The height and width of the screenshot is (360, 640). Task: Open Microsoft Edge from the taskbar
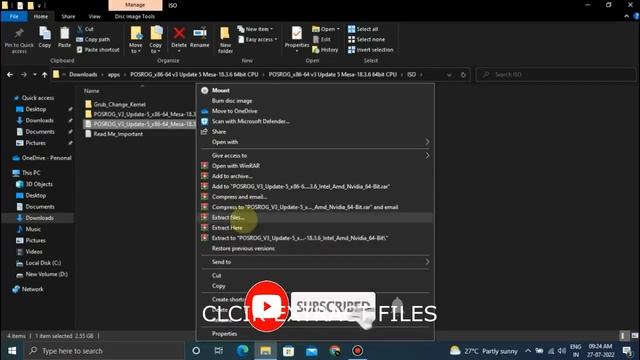pyautogui.click(x=242, y=351)
